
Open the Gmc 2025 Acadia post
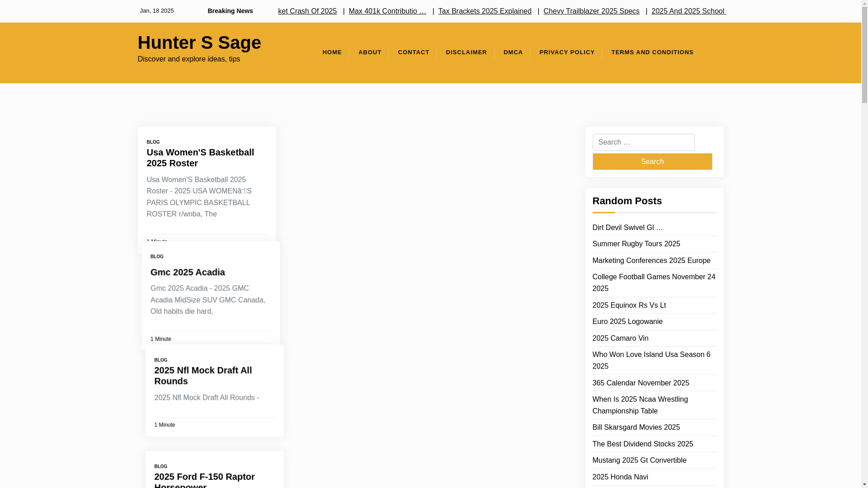[188, 272]
